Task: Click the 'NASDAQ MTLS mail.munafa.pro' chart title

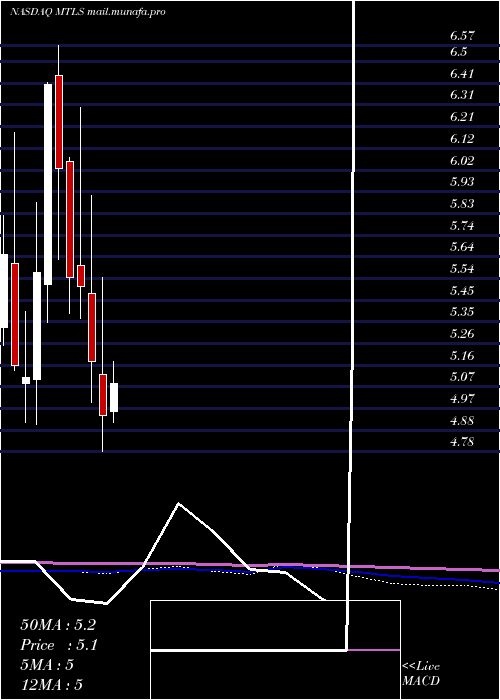Action: coord(88,12)
